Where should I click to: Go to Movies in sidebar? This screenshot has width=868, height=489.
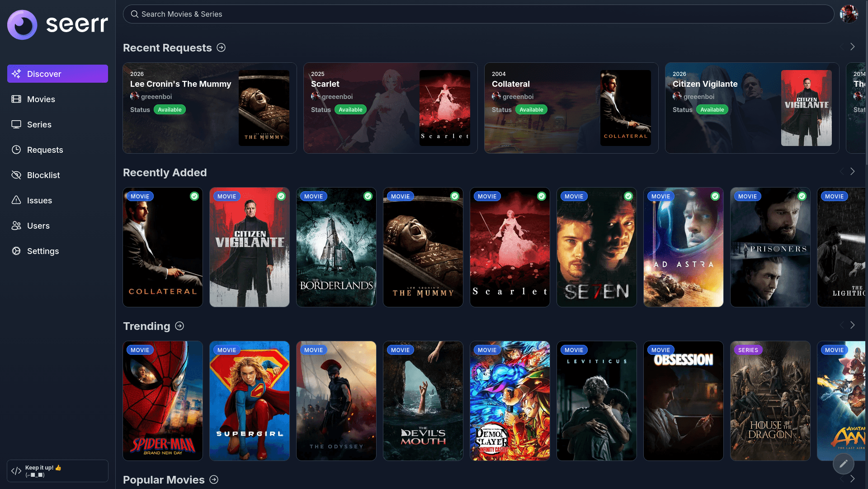(57, 99)
